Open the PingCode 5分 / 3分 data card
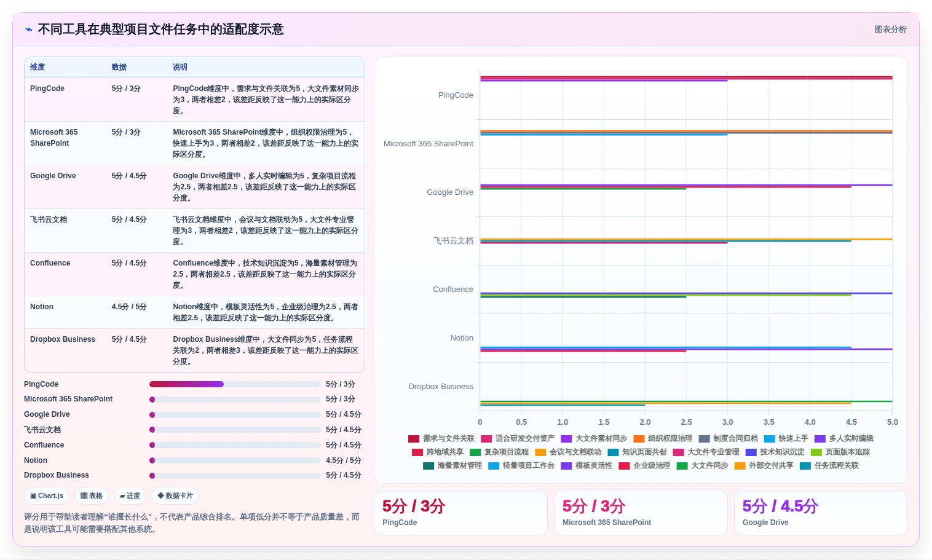Image resolution: width=932 pixels, height=560 pixels. 460,513
